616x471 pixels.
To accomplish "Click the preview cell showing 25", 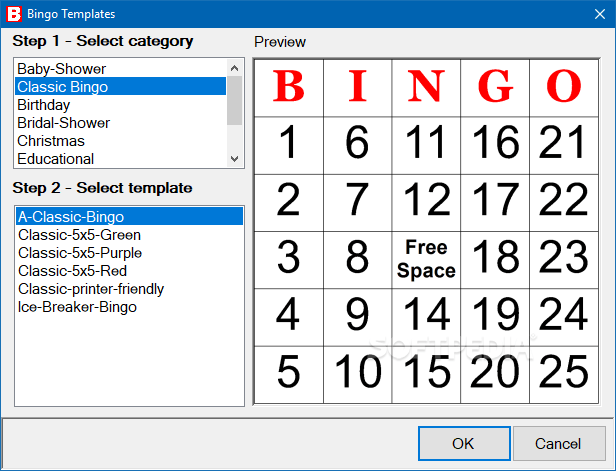I will 564,375.
